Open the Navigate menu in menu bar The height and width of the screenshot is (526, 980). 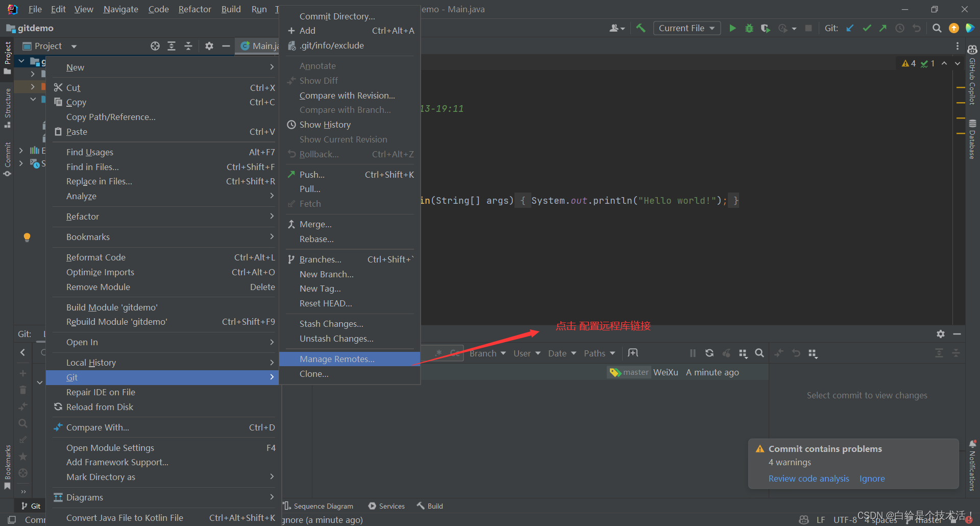[120, 9]
